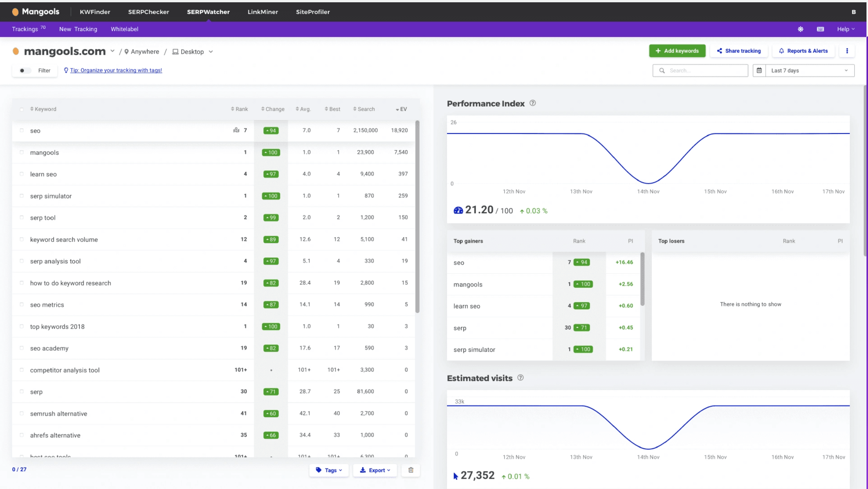This screenshot has width=868, height=489.
Task: Check the select-all keywords checkbox in header
Action: [x=22, y=109]
